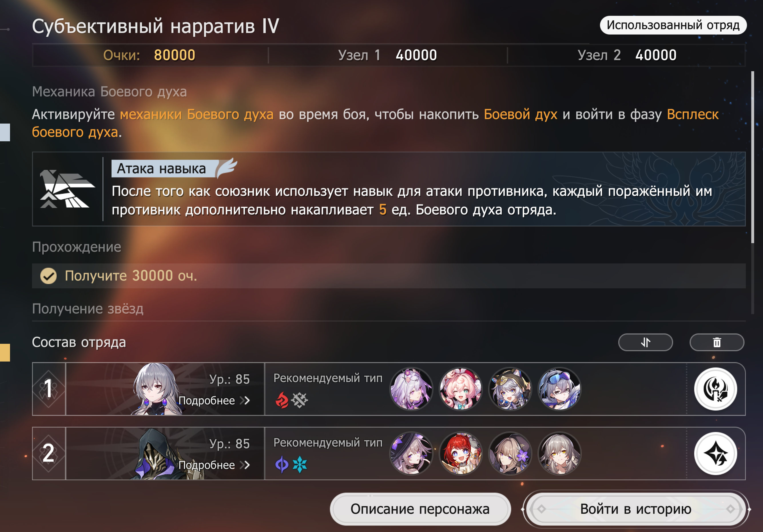Viewport: 763px width, 532px height.
Task: Expand Подробнее details for team 2 boss
Action: click(x=214, y=465)
